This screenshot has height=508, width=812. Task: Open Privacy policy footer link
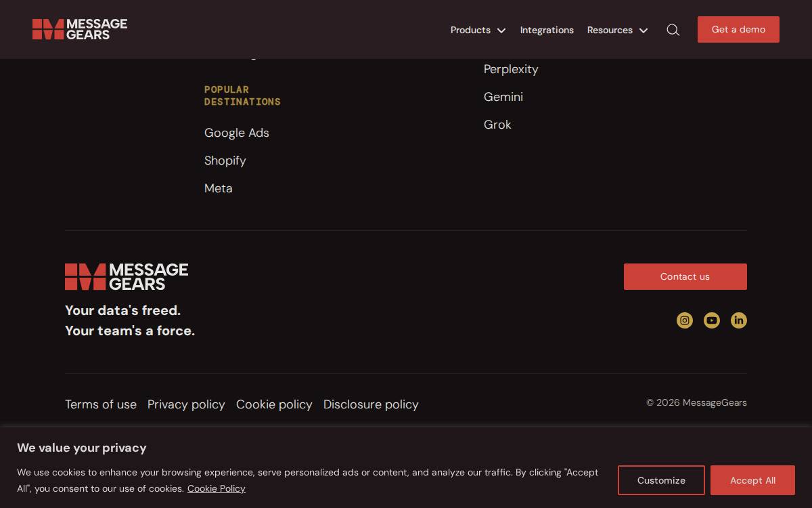coord(186,404)
